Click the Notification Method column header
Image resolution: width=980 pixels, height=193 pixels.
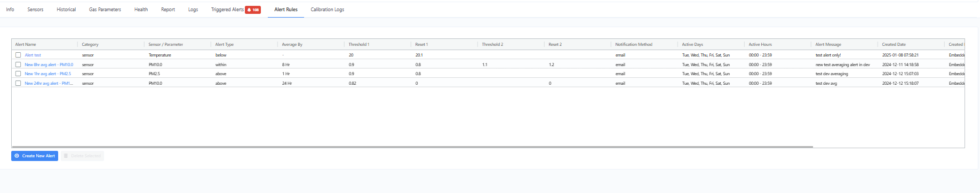(x=634, y=44)
